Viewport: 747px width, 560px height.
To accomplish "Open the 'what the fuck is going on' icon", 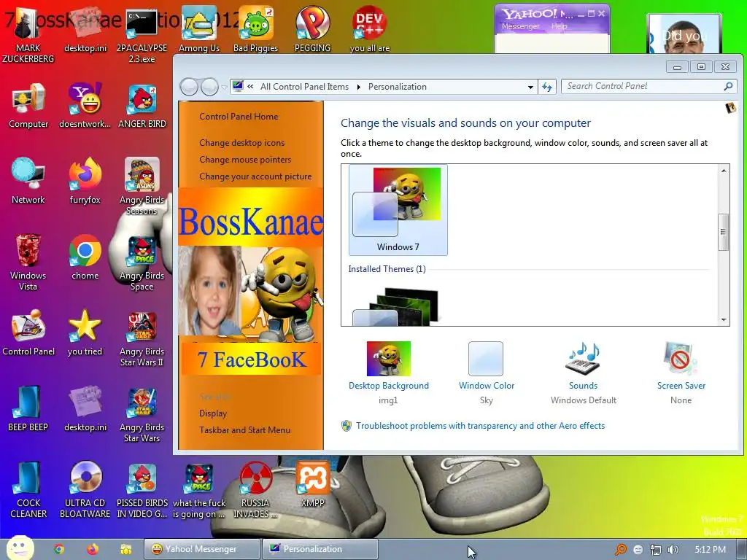I will [x=199, y=491].
